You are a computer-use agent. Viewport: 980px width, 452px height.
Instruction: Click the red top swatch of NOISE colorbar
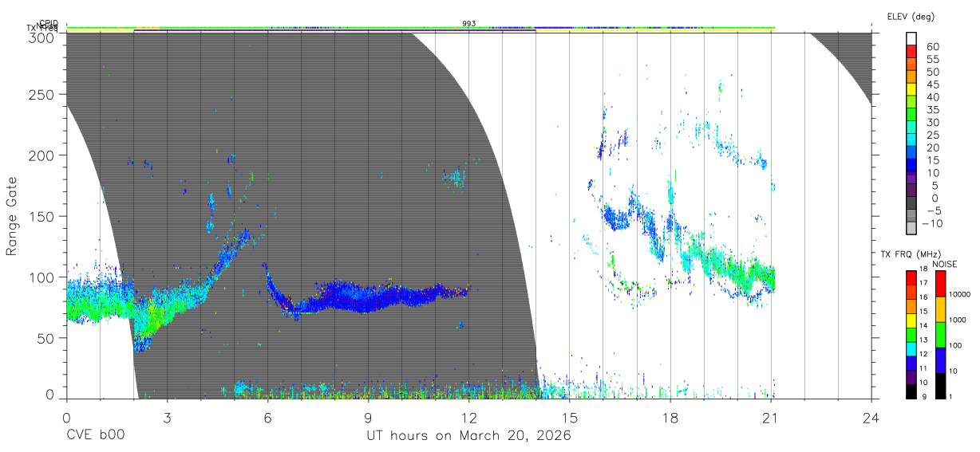point(939,283)
